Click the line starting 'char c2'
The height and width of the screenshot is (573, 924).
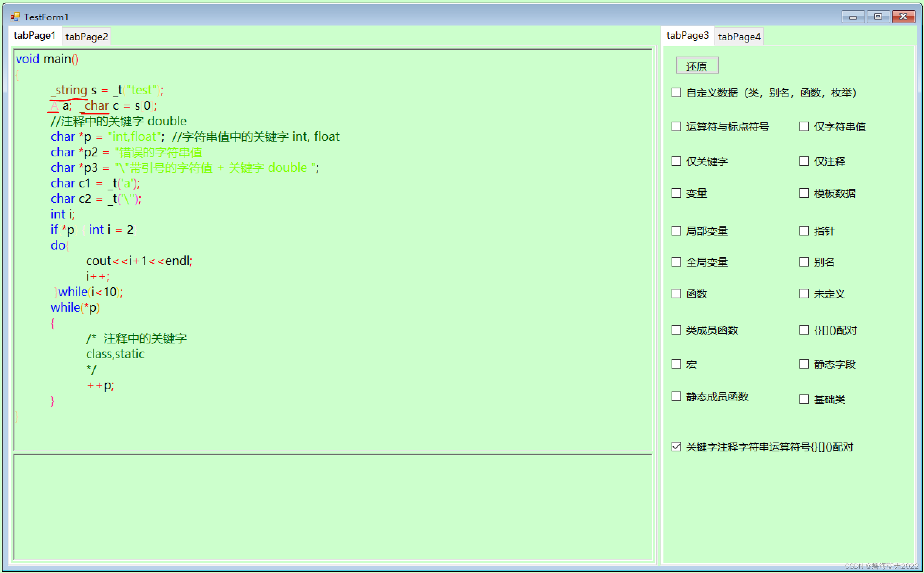(x=96, y=199)
